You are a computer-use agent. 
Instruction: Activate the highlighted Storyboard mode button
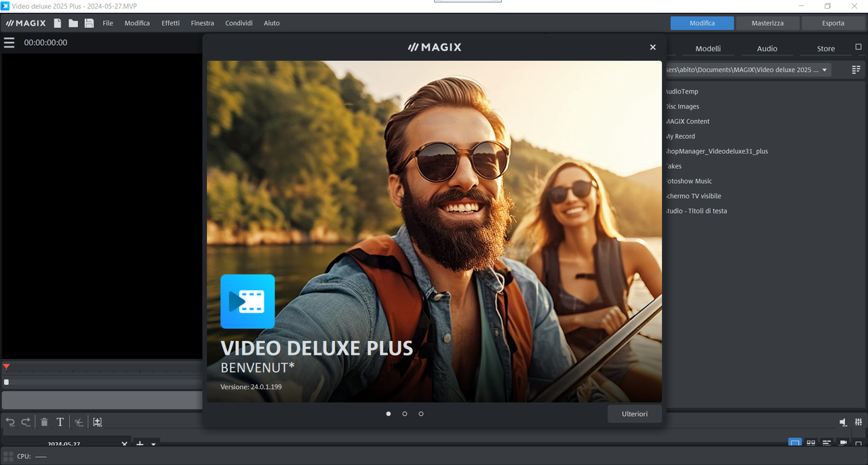click(795, 443)
